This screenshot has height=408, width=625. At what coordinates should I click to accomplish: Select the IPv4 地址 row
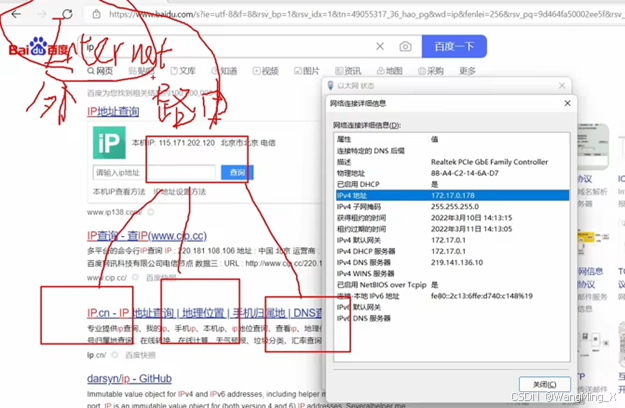[452, 196]
